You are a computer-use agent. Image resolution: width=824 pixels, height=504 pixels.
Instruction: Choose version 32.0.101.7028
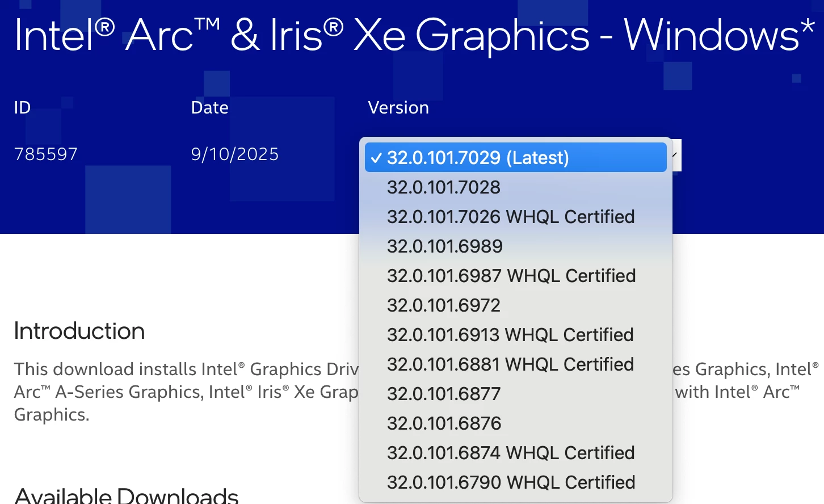tap(515, 187)
